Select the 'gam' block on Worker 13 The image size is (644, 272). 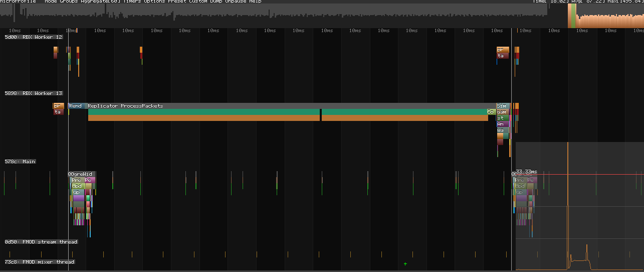pos(503,112)
